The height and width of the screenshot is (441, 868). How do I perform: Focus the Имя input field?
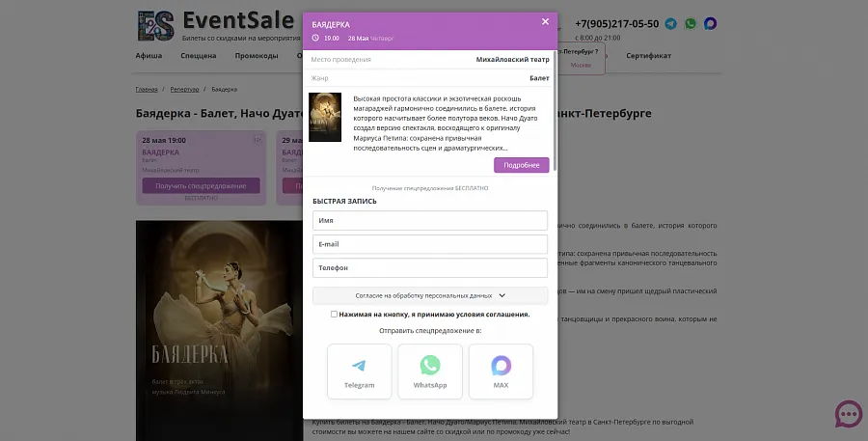[430, 220]
